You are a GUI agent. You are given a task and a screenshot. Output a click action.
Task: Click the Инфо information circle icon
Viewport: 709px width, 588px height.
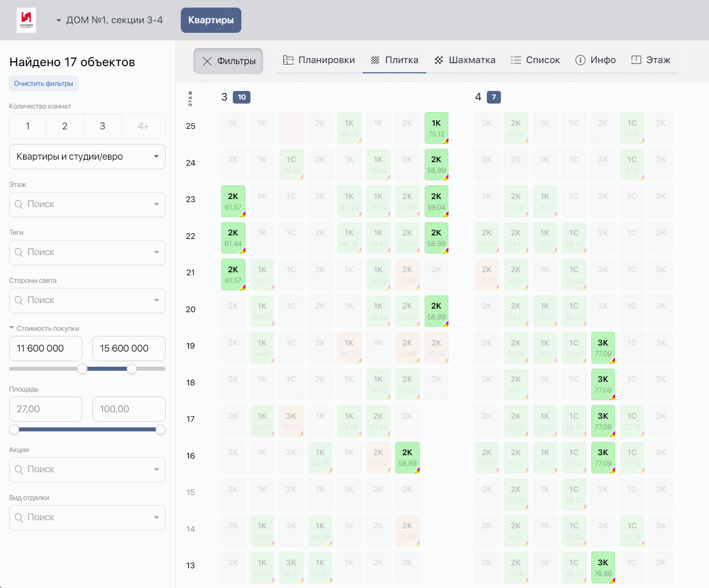point(580,60)
